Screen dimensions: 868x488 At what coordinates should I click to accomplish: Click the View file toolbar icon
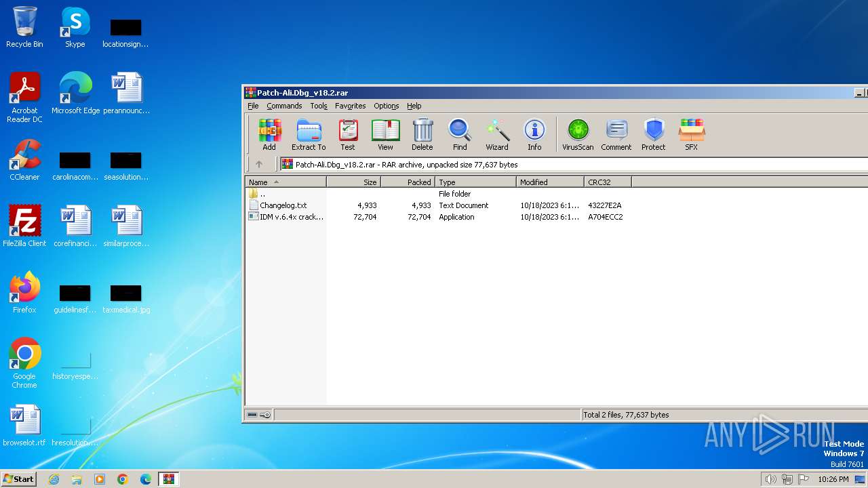click(385, 134)
